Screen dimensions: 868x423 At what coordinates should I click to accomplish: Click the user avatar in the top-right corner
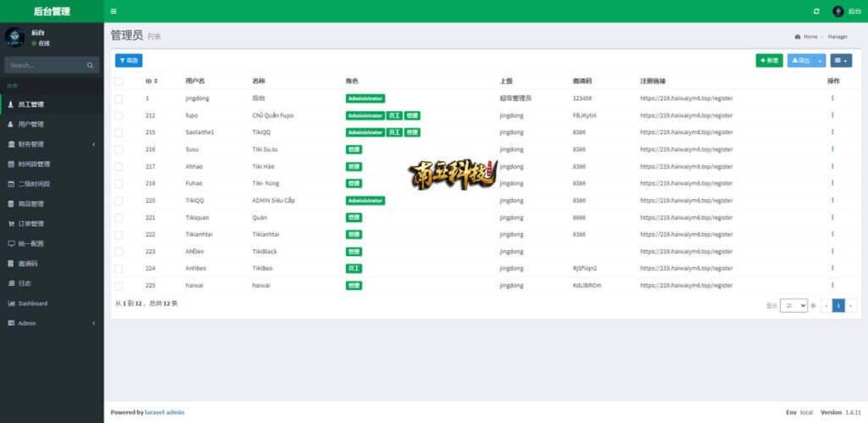tap(837, 11)
